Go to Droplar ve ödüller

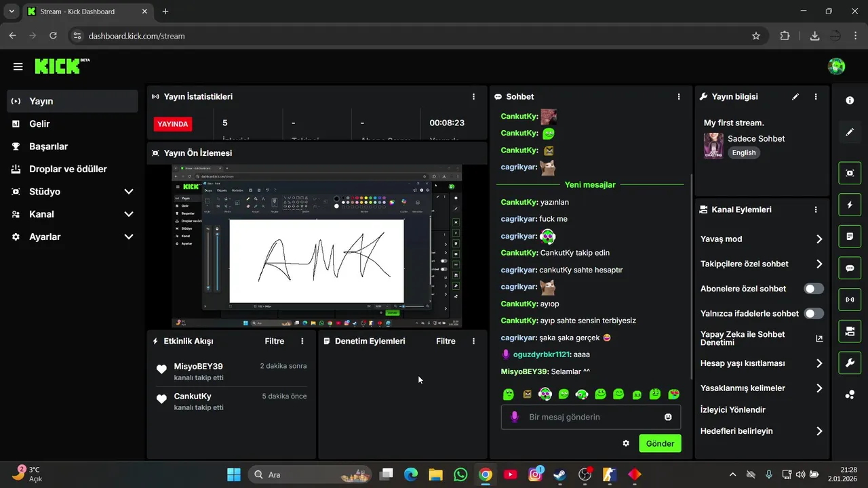tap(73, 169)
